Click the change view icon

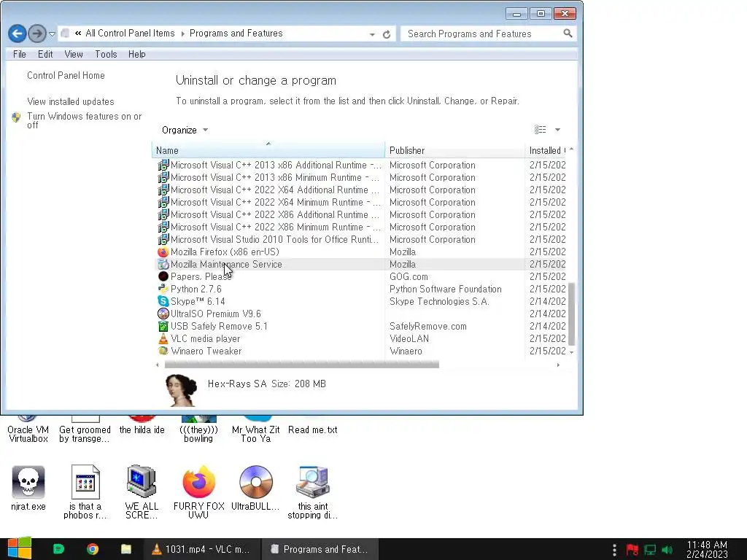(x=541, y=130)
